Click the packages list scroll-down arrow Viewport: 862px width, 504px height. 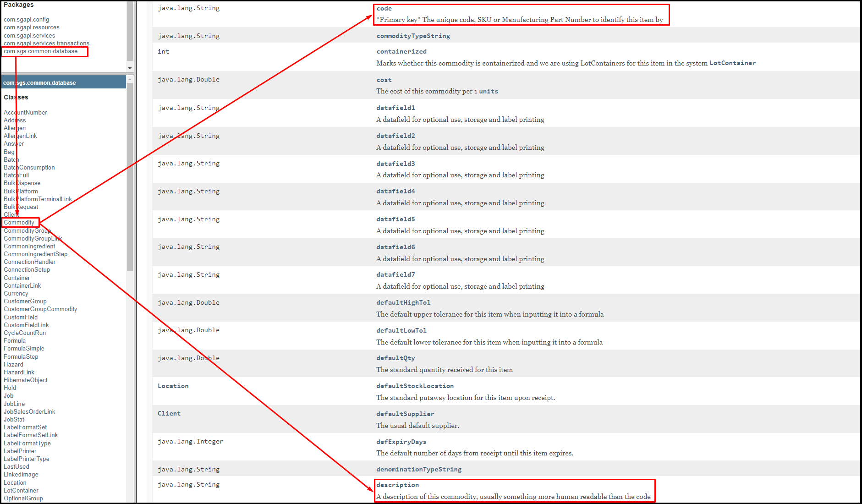[130, 68]
